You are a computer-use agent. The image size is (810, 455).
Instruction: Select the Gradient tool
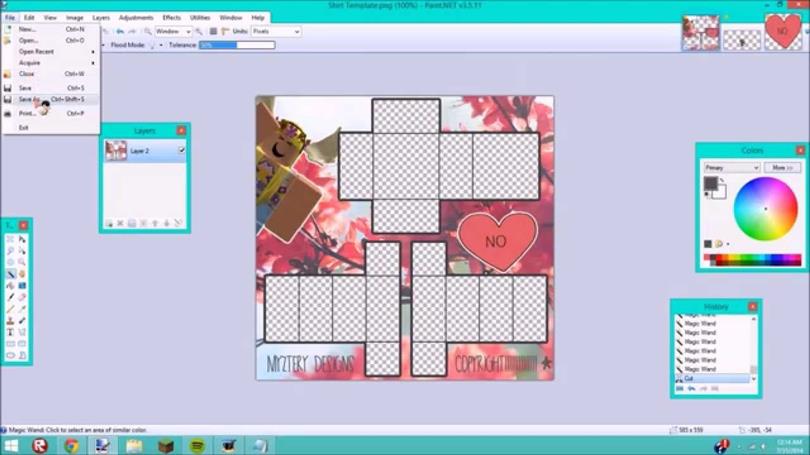(22, 286)
